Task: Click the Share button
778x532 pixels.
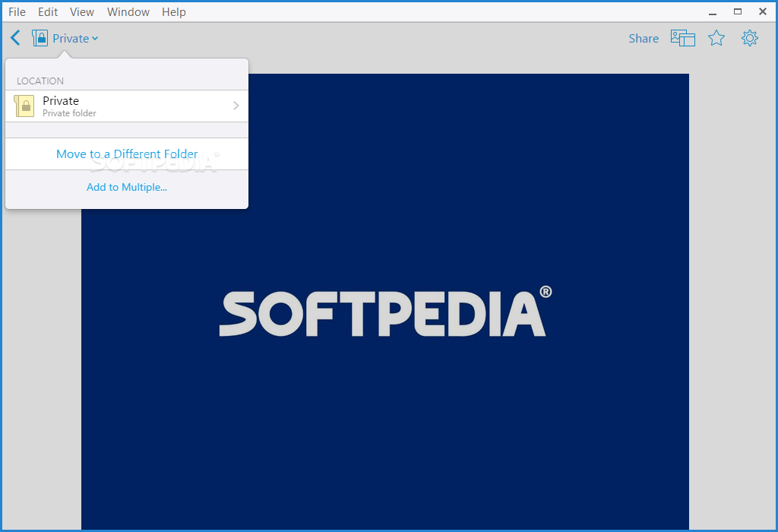Action: tap(644, 38)
